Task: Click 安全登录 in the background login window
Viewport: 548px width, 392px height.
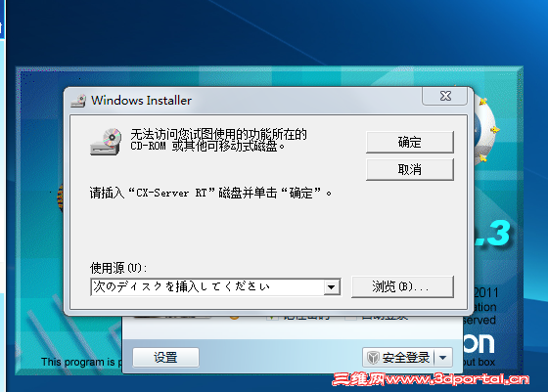Action: click(405, 358)
